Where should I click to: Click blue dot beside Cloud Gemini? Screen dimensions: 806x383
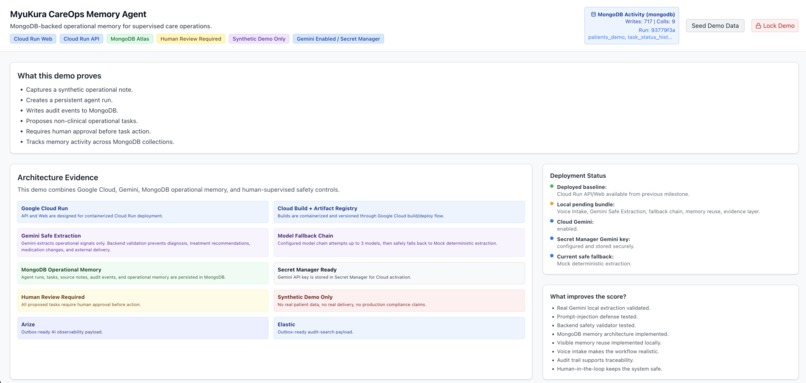[x=552, y=221]
